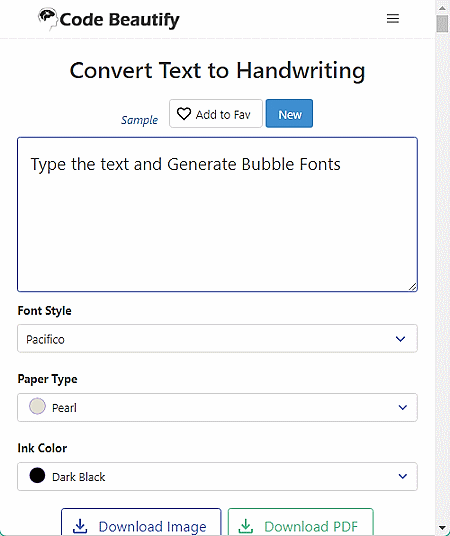This screenshot has width=450, height=536.
Task: Click the Dark Black ink color swatch
Action: [37, 475]
